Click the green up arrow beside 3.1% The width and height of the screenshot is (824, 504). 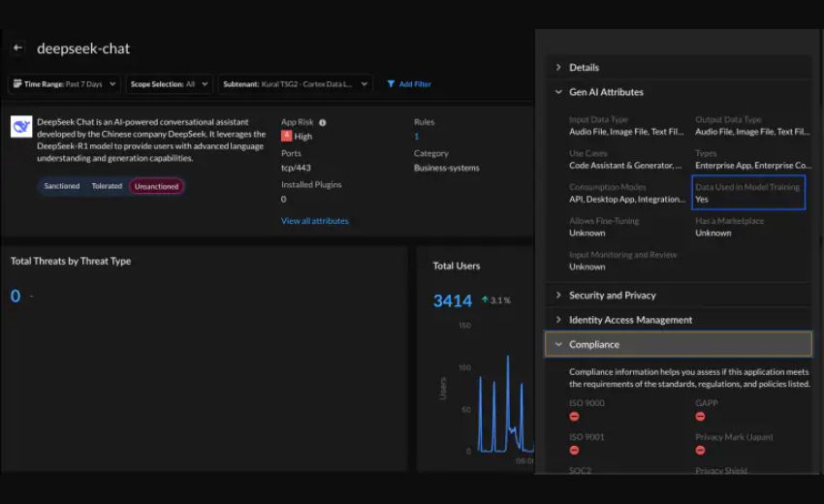(x=485, y=299)
